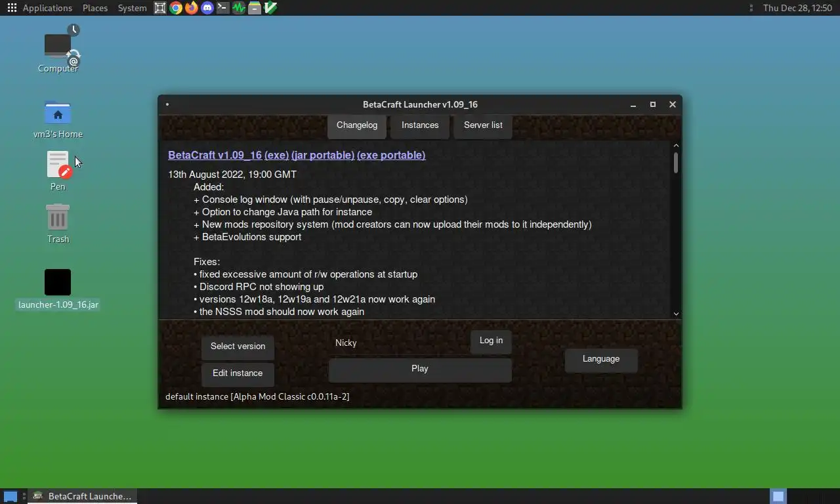840x504 pixels.
Task: Click the Edit instance button
Action: pos(238,373)
